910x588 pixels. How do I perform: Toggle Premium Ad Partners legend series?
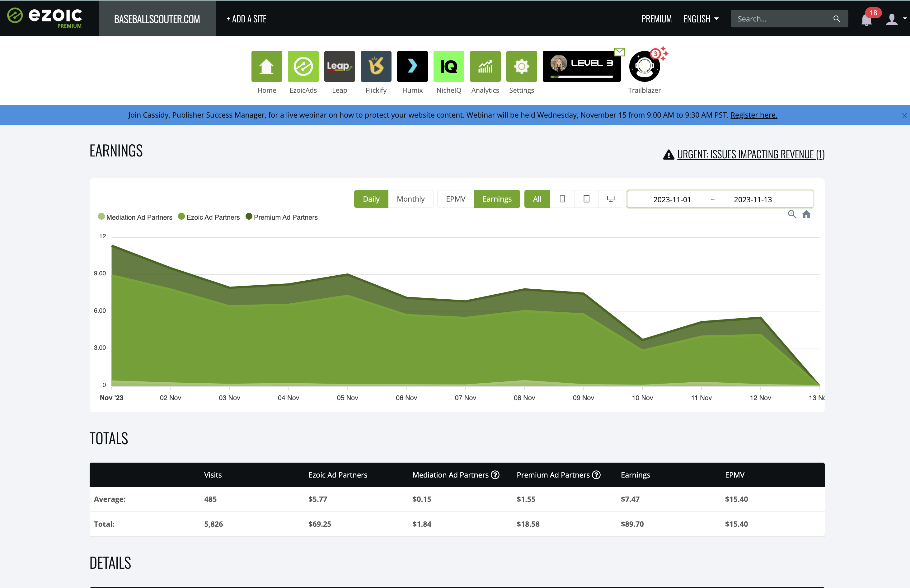coord(281,217)
